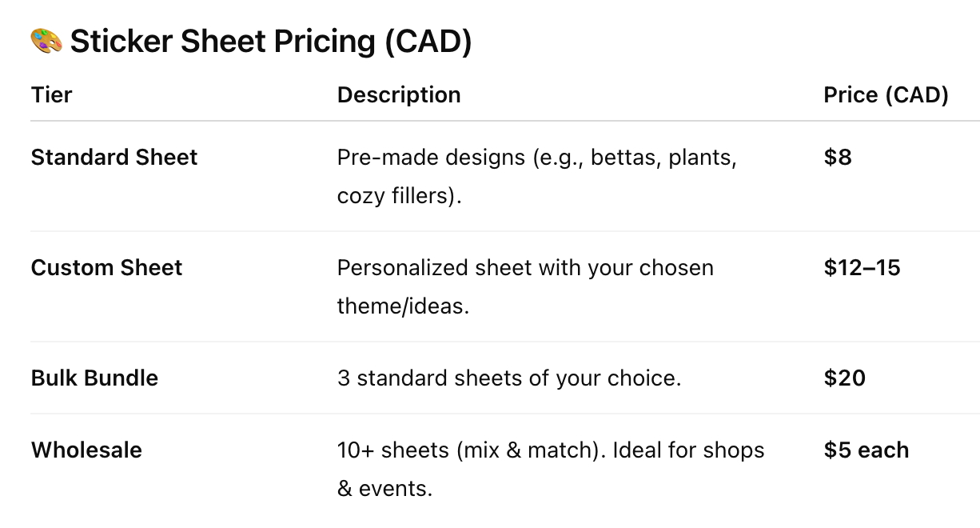Click the Tier column header
Image resolution: width=980 pixels, height=528 pixels.
click(x=52, y=95)
